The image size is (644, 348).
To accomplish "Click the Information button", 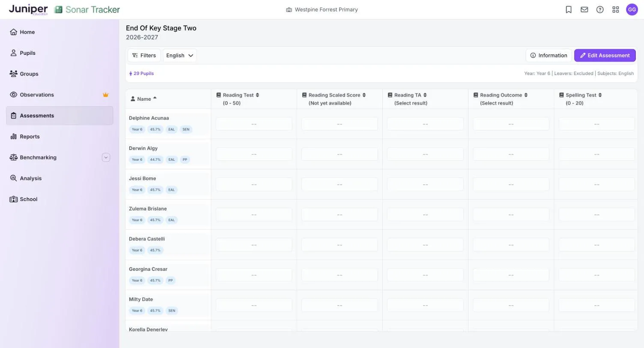I will point(549,55).
